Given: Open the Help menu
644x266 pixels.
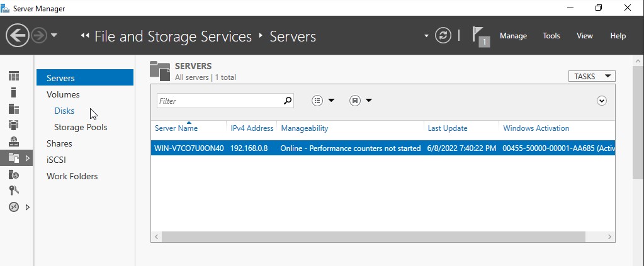Looking at the screenshot, I should coord(618,36).
